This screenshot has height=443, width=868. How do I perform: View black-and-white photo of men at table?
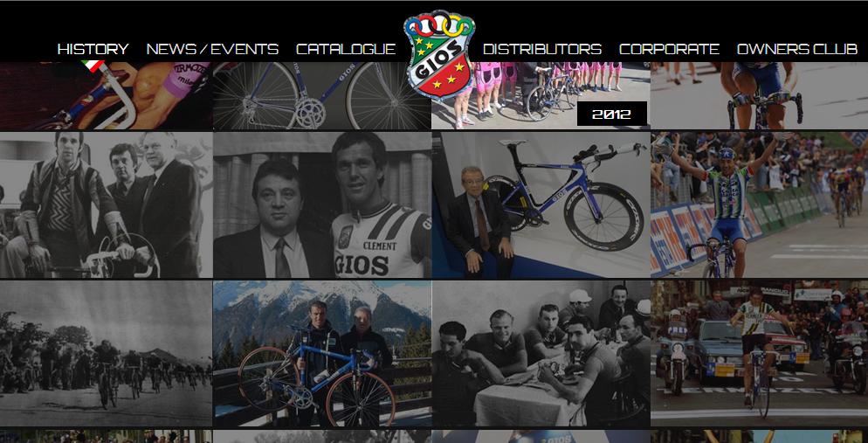click(541, 354)
